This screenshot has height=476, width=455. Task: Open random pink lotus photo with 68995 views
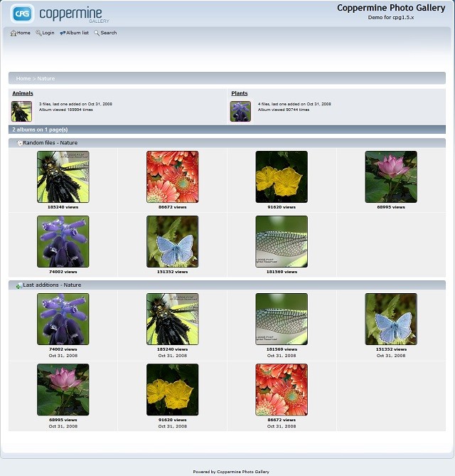[x=391, y=176]
